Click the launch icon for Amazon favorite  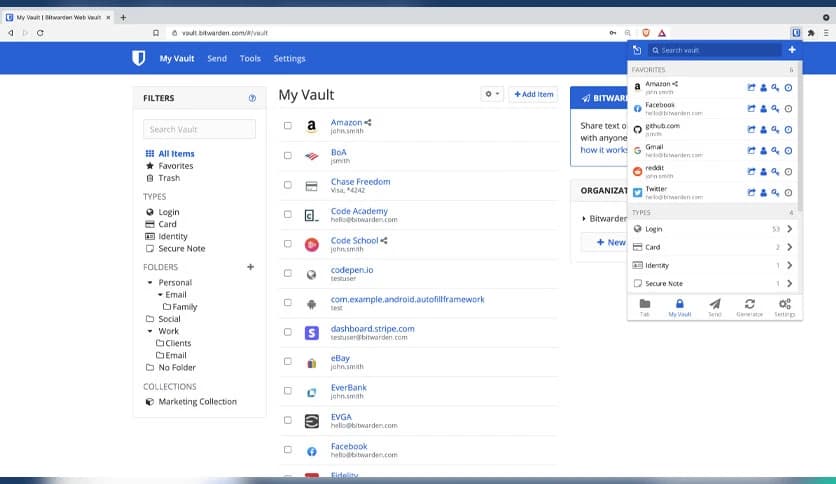pos(751,87)
